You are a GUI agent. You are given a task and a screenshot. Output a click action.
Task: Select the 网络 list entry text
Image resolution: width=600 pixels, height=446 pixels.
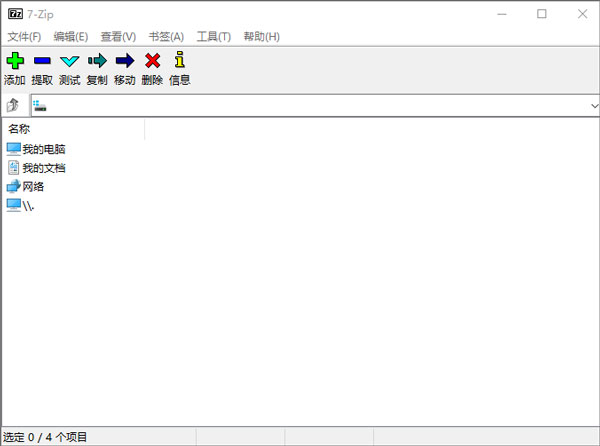click(33, 186)
